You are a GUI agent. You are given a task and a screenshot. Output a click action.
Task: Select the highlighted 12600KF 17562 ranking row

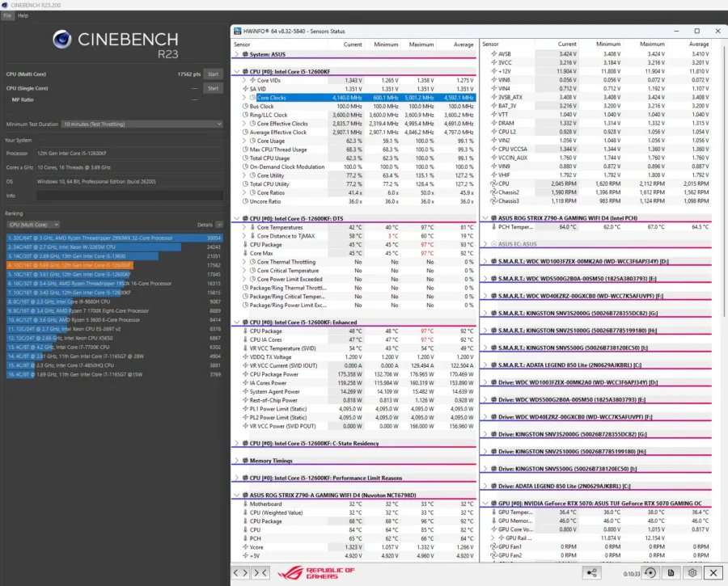[x=114, y=265]
